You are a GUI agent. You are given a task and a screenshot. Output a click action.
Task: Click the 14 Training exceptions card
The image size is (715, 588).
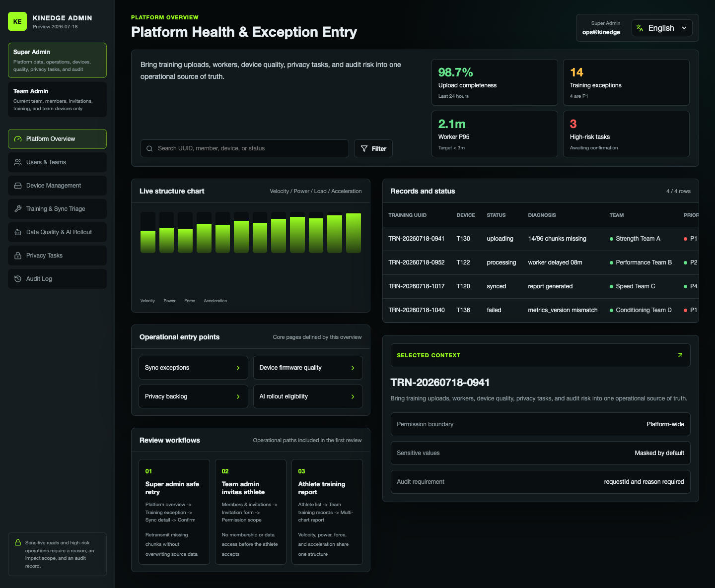pos(626,82)
